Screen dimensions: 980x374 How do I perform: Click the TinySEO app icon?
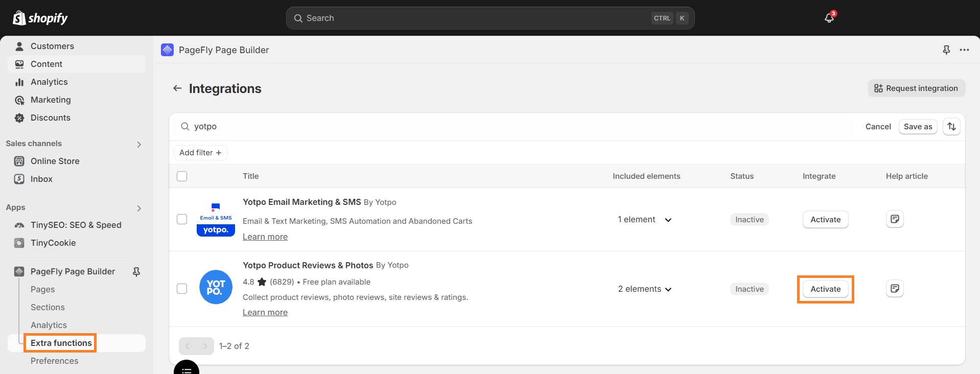[x=19, y=225]
